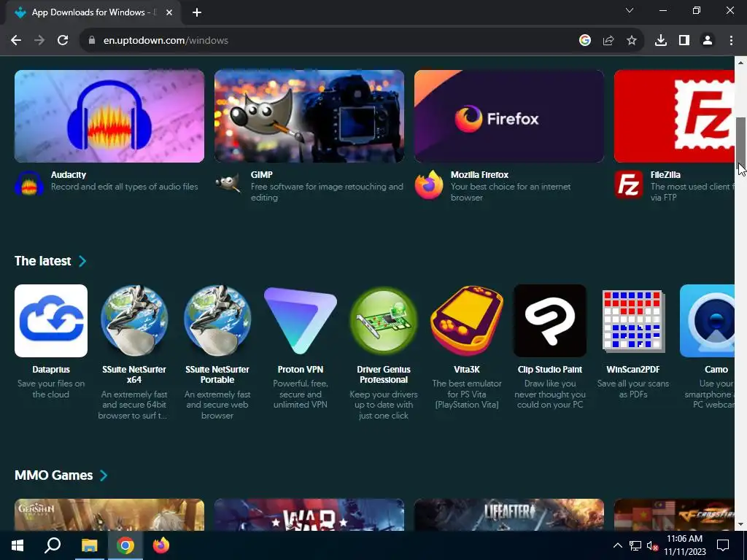
Task: Go back to the previous page
Action: [16, 41]
